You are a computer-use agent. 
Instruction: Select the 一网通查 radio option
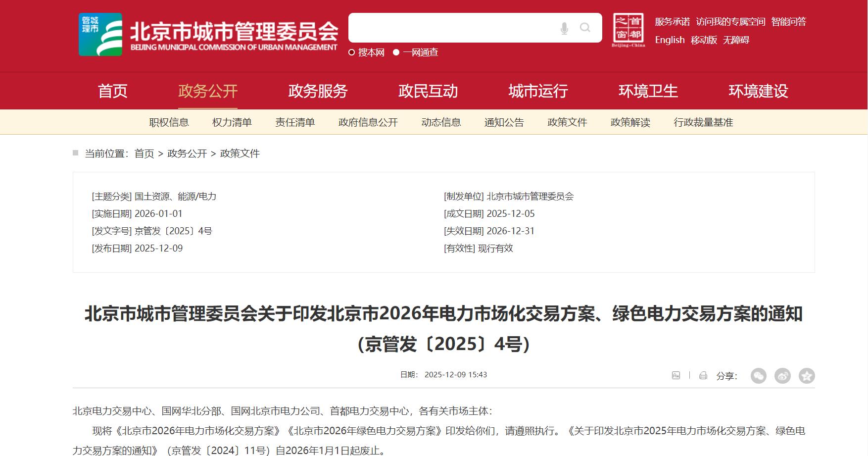click(x=396, y=52)
